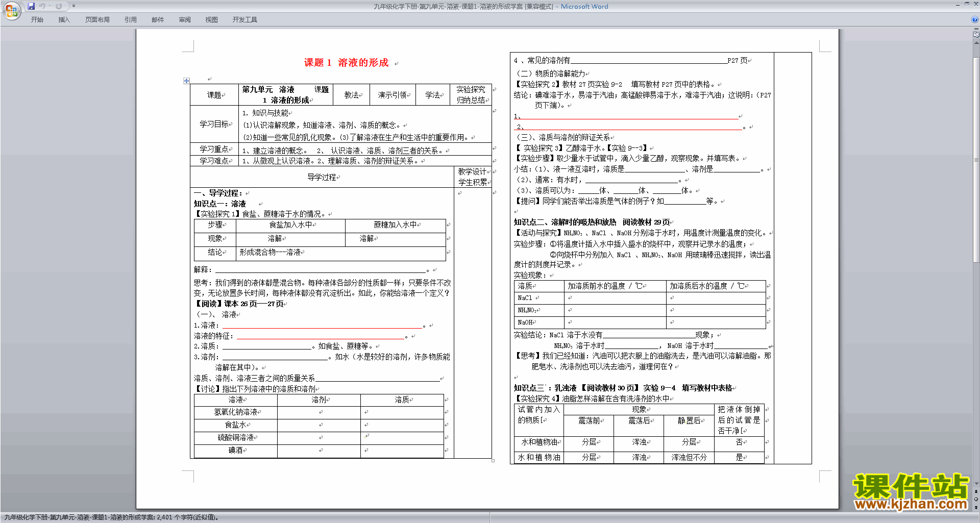Click the 食盐加入水中 table cell
The height and width of the screenshot is (523, 980).
[291, 225]
